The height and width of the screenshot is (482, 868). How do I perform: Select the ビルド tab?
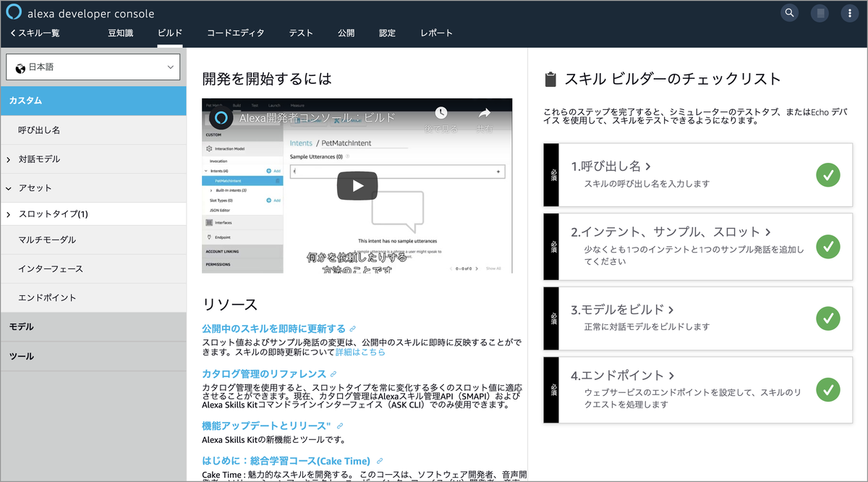[x=169, y=33]
